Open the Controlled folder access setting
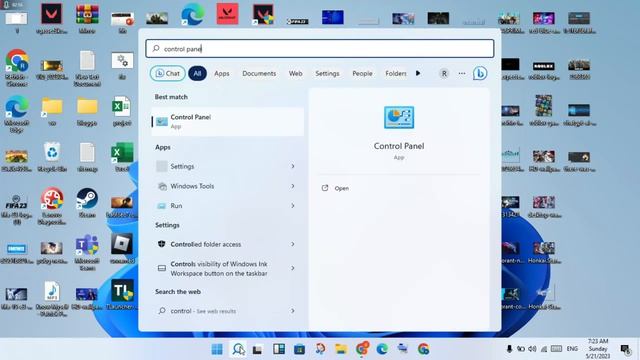The height and width of the screenshot is (360, 640). pyautogui.click(x=227, y=244)
